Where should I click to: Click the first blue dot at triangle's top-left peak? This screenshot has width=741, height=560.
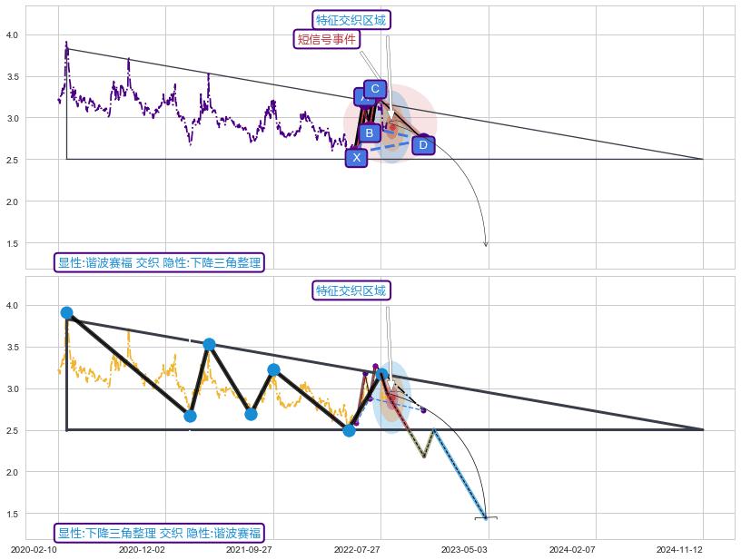(66, 312)
